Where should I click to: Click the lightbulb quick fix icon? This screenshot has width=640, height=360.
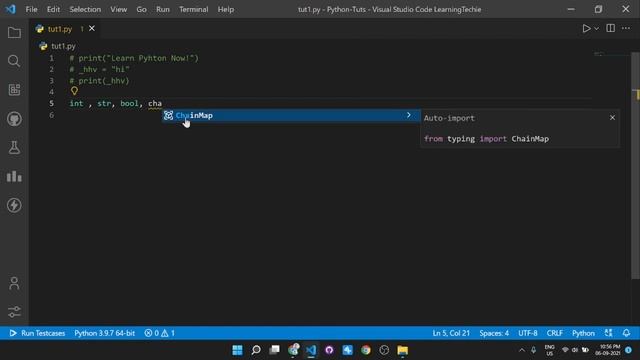point(74,91)
